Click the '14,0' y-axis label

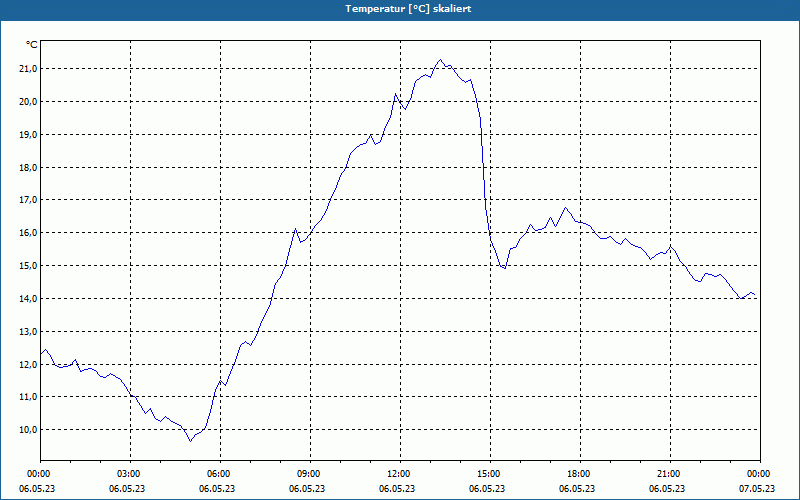(x=29, y=298)
